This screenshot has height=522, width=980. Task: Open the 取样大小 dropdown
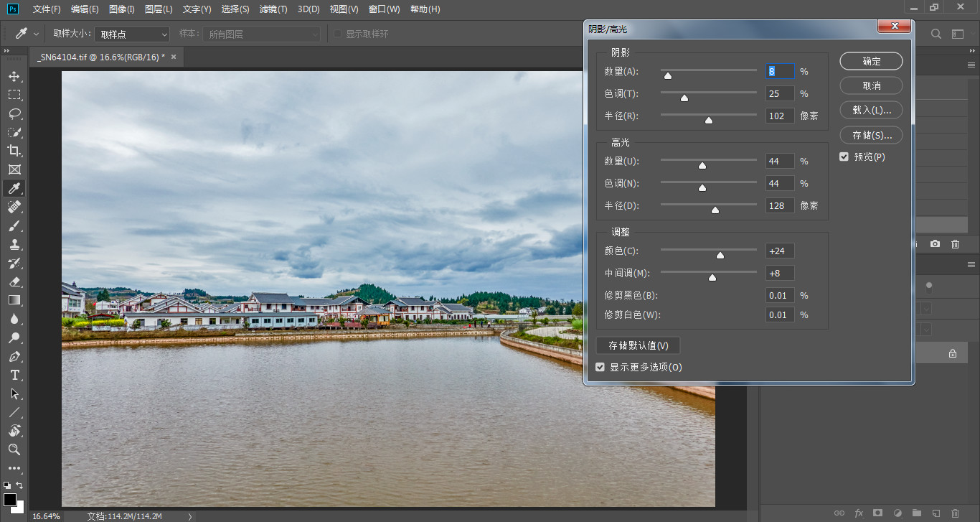click(x=132, y=34)
